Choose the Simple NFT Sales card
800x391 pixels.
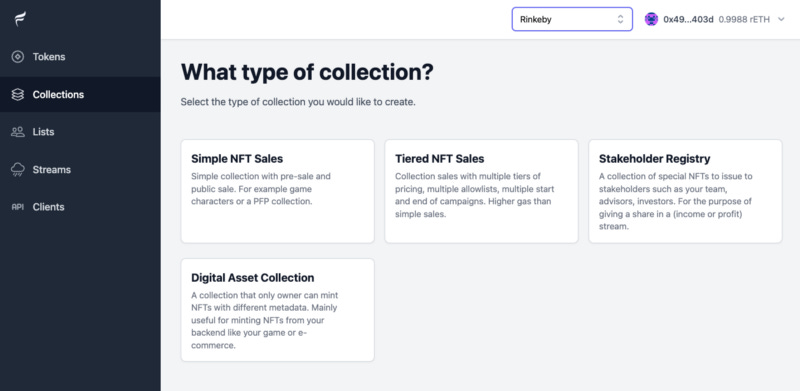click(x=278, y=191)
